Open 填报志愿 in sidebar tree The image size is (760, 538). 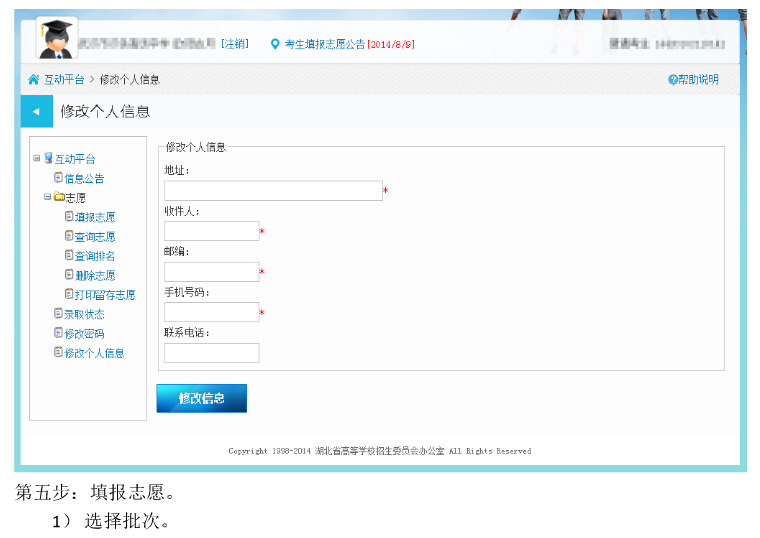click(x=94, y=217)
